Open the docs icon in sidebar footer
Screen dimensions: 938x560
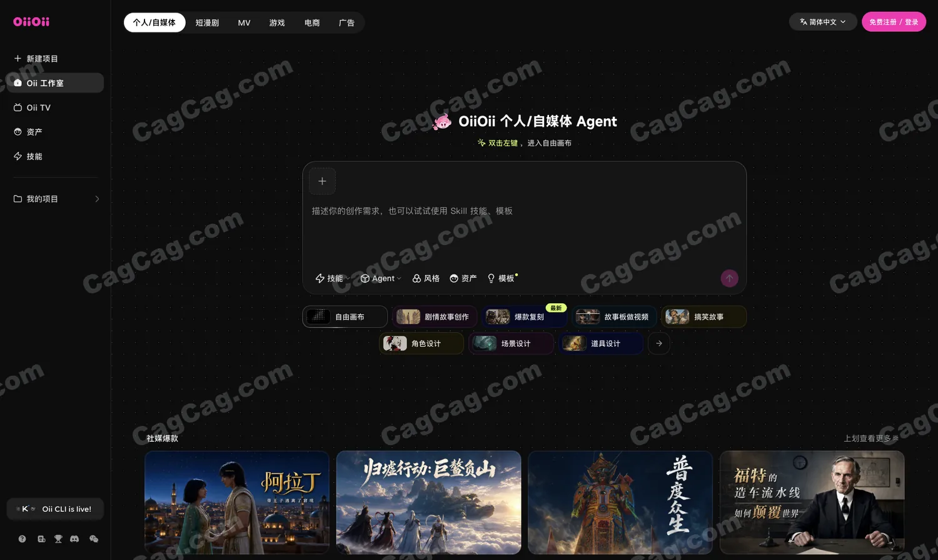tap(41, 539)
